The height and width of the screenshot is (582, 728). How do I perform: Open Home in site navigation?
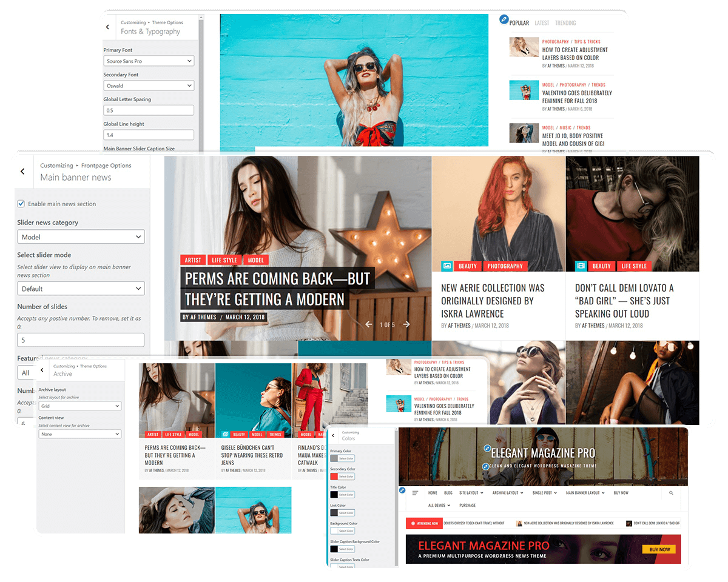(x=433, y=493)
